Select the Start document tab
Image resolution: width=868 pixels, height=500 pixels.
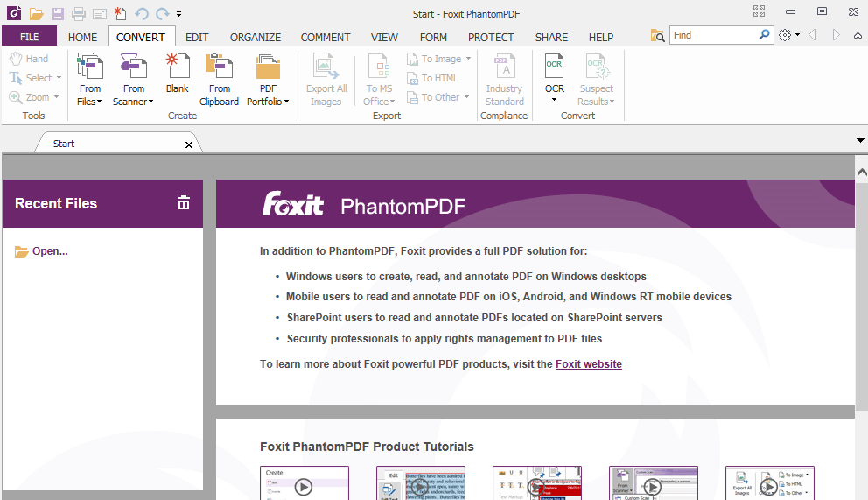click(x=117, y=144)
